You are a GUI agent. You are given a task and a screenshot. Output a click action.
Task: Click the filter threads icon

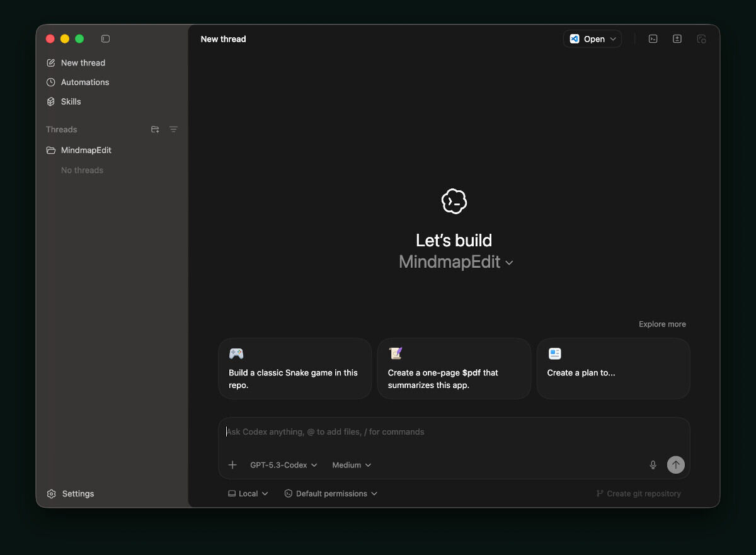coord(173,130)
